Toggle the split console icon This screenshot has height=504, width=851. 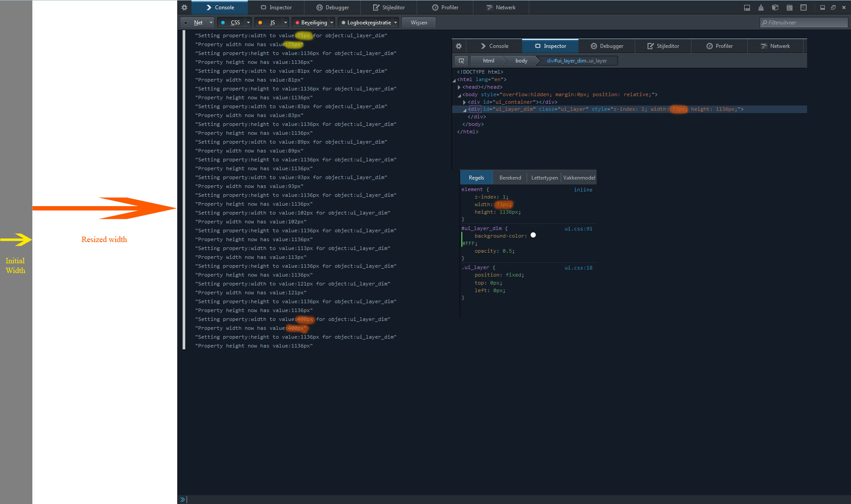coord(747,8)
